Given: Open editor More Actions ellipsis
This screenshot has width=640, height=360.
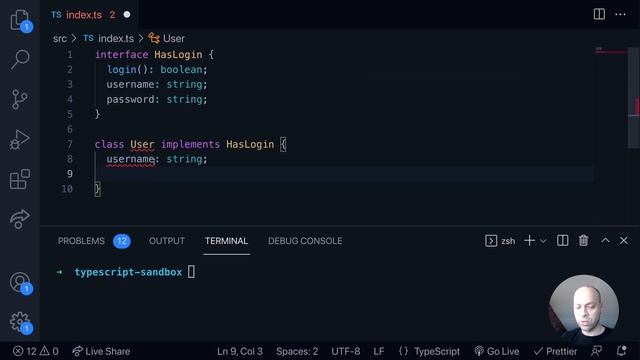Looking at the screenshot, I should click(x=620, y=14).
